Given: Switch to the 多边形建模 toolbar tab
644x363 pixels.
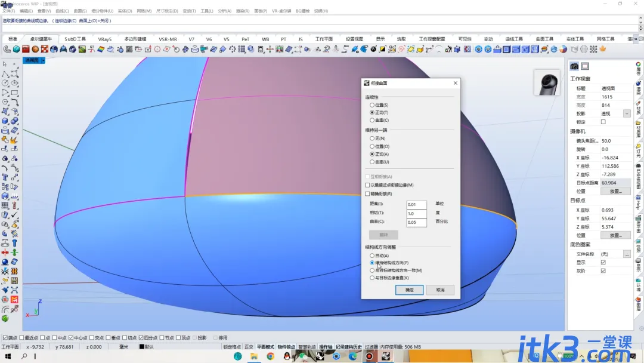Looking at the screenshot, I should pos(135,39).
